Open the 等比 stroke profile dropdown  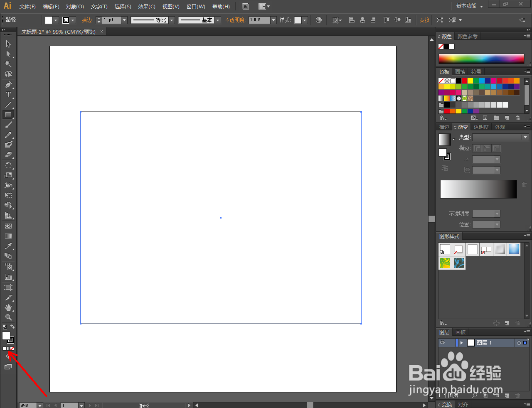[172, 20]
